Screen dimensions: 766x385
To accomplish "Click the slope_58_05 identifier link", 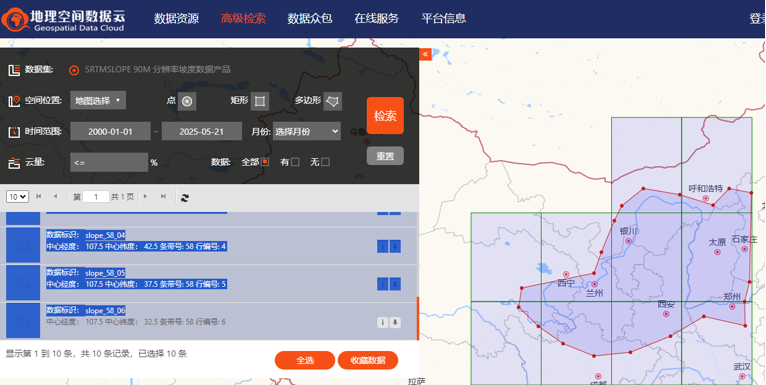I will tap(105, 273).
